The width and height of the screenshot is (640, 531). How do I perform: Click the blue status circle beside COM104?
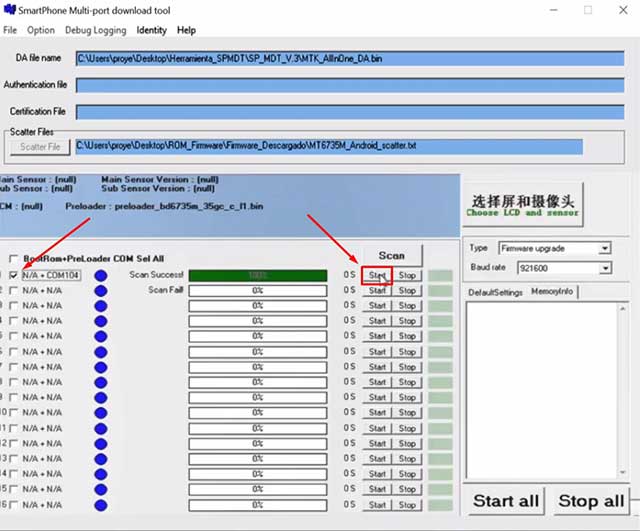[100, 275]
